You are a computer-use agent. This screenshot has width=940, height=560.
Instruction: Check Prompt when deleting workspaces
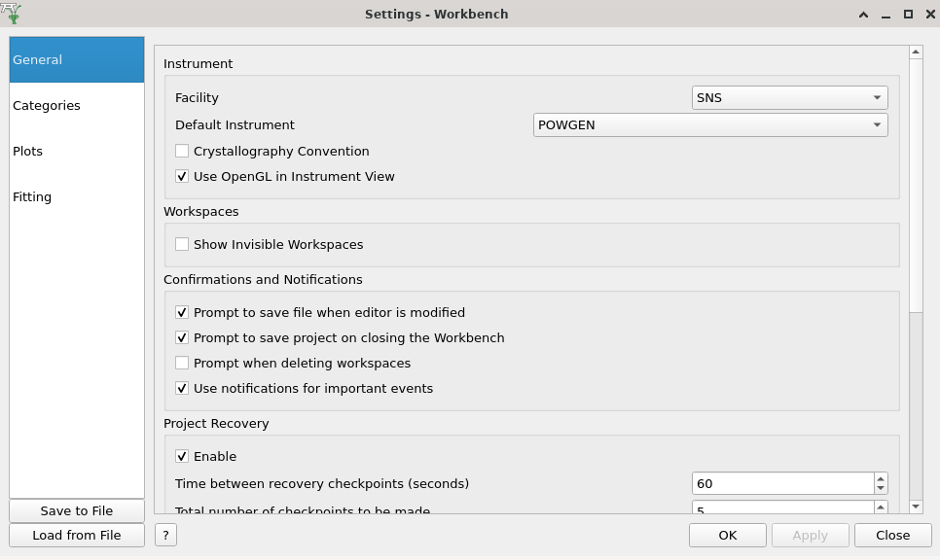point(182,364)
